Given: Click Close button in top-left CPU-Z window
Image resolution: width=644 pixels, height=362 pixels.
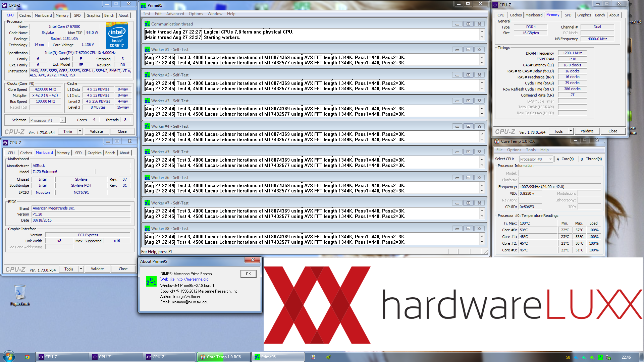Looking at the screenshot, I should [x=122, y=131].
